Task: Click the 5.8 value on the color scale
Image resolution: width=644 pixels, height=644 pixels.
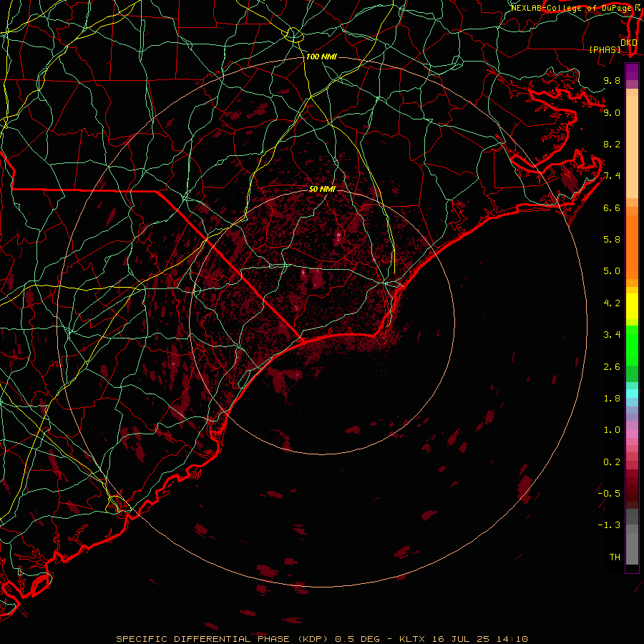Action: tap(612, 240)
